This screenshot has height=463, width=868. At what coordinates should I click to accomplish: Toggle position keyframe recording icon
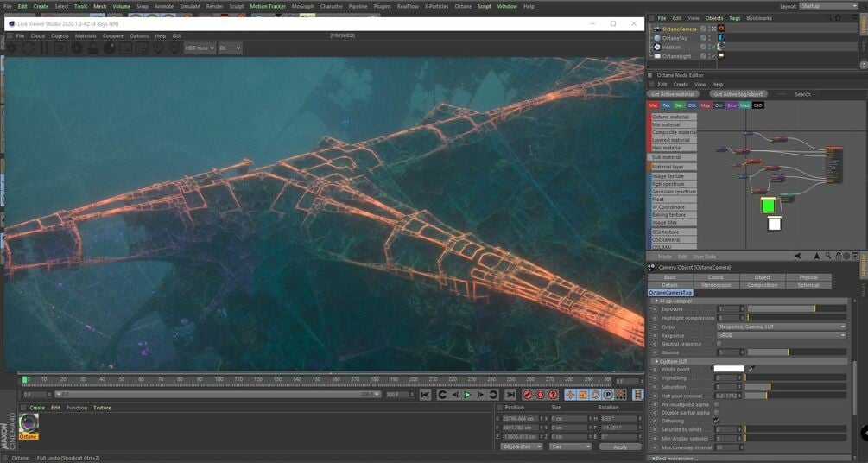[570, 394]
